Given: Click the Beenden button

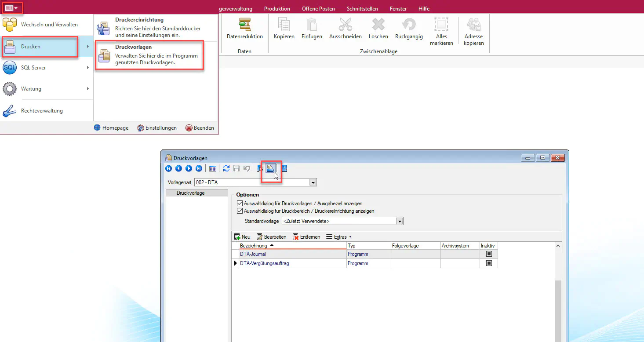Looking at the screenshot, I should point(200,128).
